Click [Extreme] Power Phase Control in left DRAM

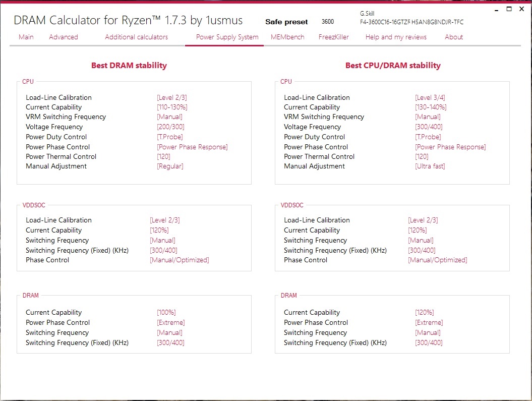[170, 323]
